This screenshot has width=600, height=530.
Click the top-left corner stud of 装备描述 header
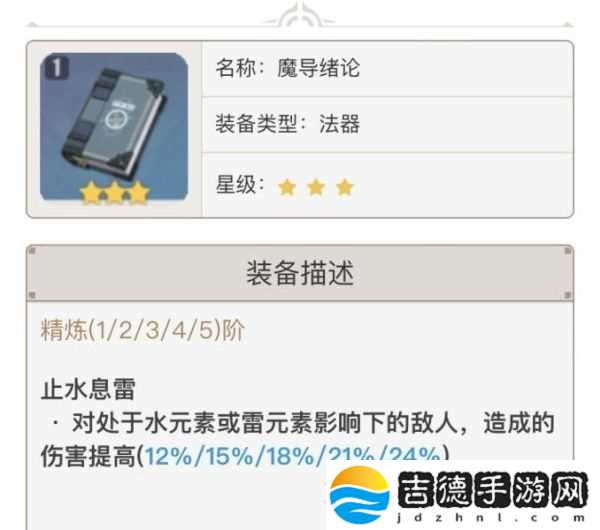pyautogui.click(x=32, y=251)
